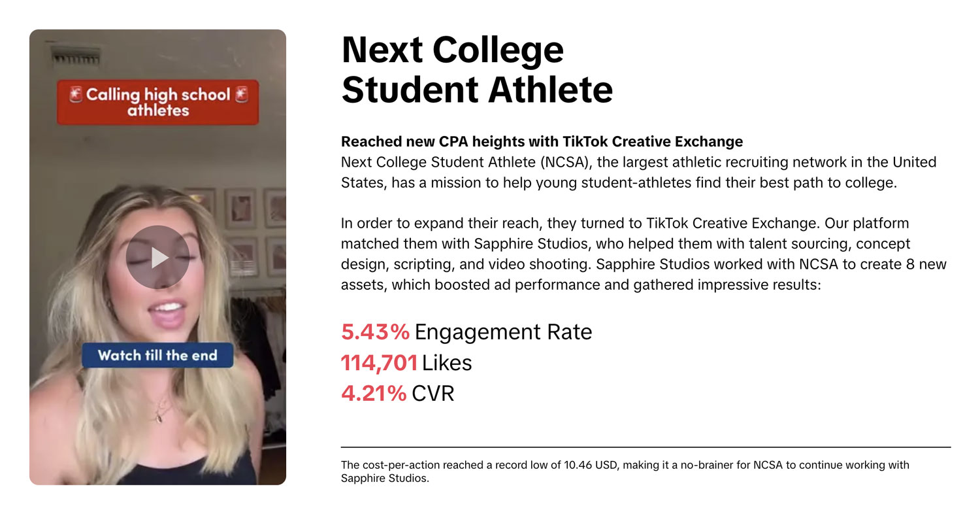980x514 pixels.
Task: Click the paragraph starting "In order to expand"
Action: click(x=644, y=254)
